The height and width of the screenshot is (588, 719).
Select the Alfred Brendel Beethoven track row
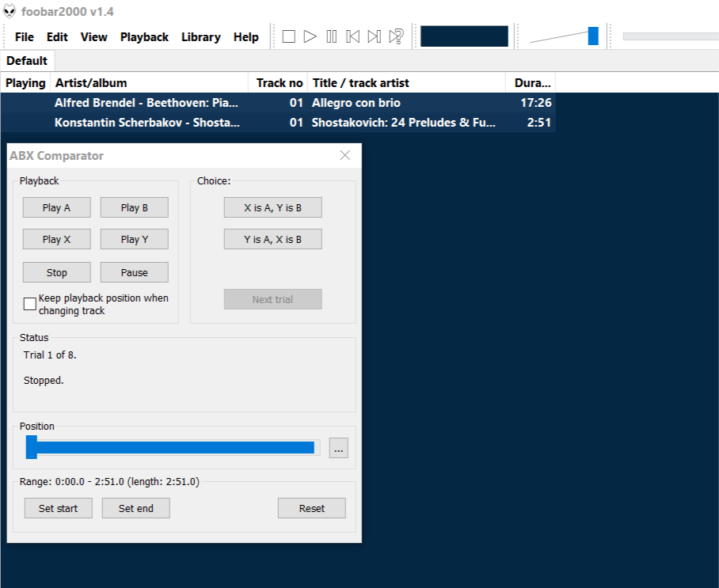pyautogui.click(x=278, y=103)
